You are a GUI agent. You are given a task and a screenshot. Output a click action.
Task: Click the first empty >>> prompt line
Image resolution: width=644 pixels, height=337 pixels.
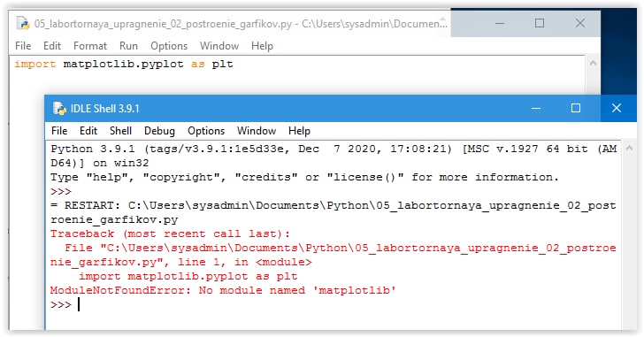(61, 192)
